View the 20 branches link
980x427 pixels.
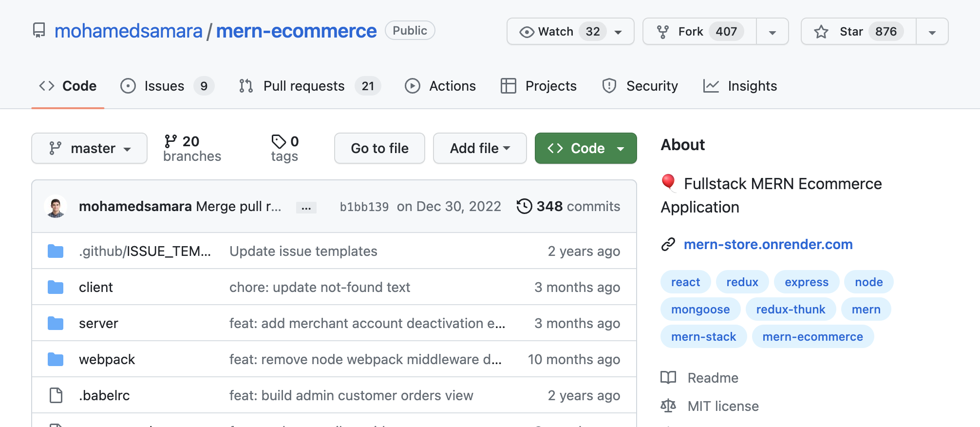[x=192, y=148]
